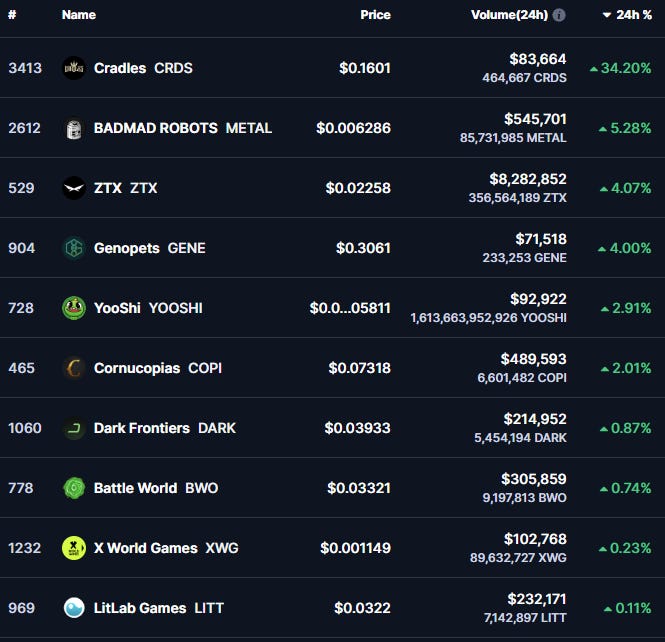Click the BADMAD ROBOTS coin logo icon

pyautogui.click(x=74, y=128)
